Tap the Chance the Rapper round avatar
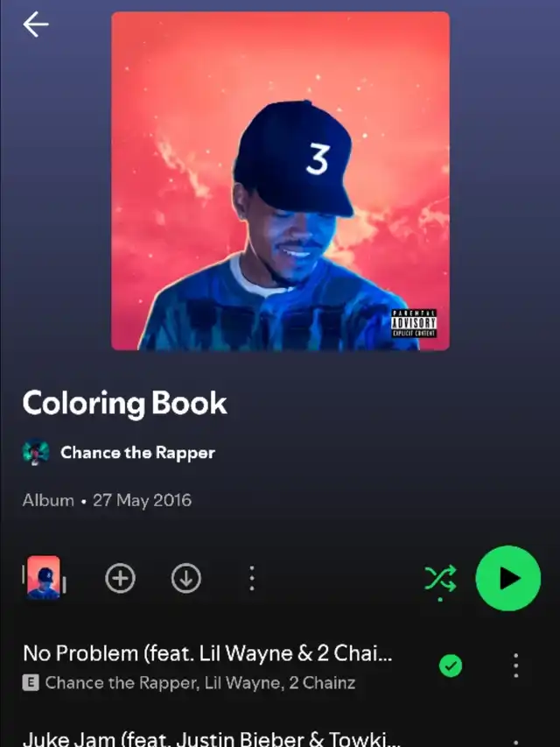Viewport: 560px width, 747px height. click(36, 452)
